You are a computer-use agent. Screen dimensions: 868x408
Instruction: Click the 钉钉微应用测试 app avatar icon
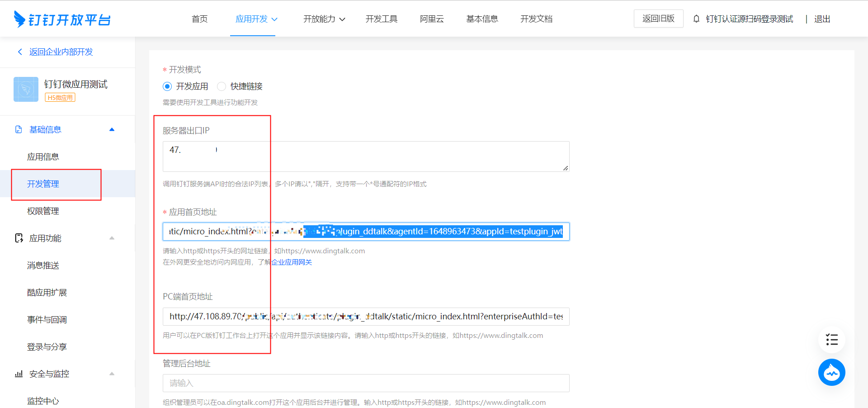(26, 89)
